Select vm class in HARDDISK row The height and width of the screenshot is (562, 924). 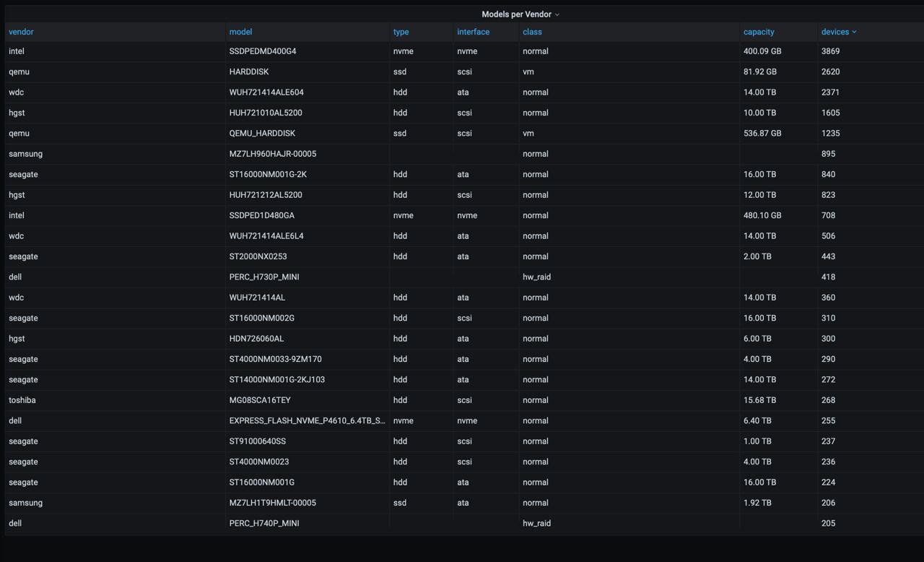(x=528, y=72)
